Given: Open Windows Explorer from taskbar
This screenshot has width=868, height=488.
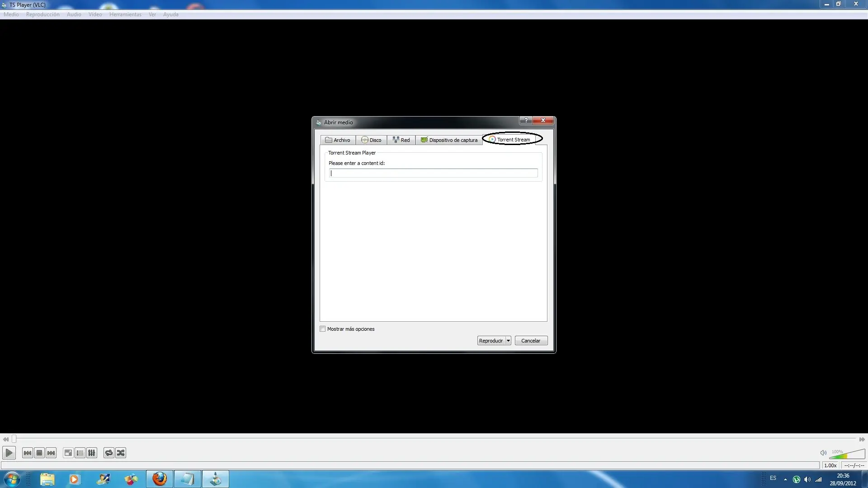Looking at the screenshot, I should click(x=47, y=479).
